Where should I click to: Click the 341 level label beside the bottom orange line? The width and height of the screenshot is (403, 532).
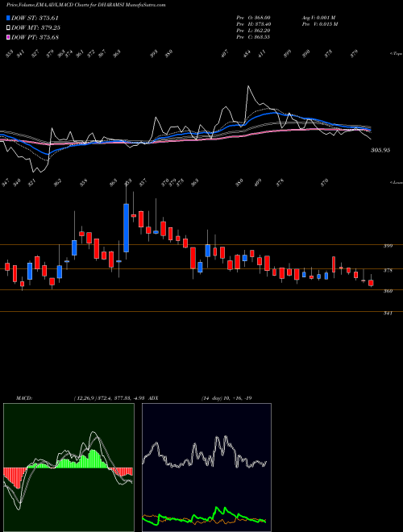click(388, 314)
